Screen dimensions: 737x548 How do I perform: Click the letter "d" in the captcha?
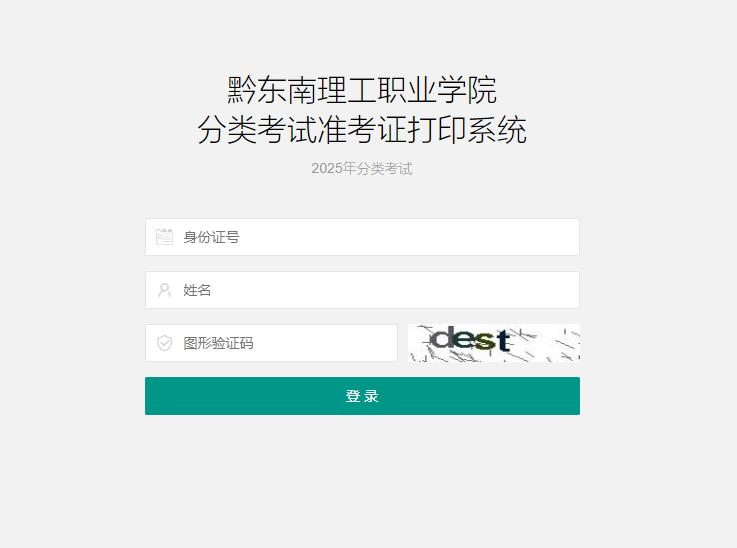(441, 337)
